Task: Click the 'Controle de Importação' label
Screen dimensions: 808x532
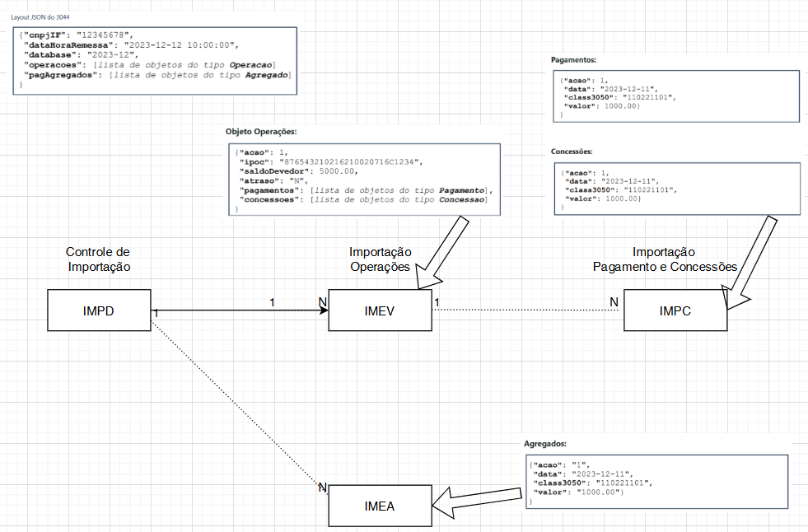Action: coord(98,259)
